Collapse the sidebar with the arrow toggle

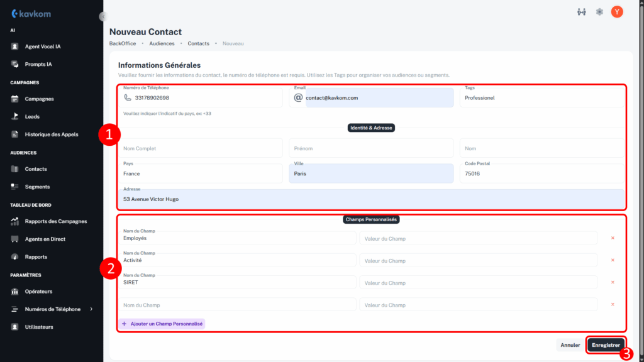[103, 17]
